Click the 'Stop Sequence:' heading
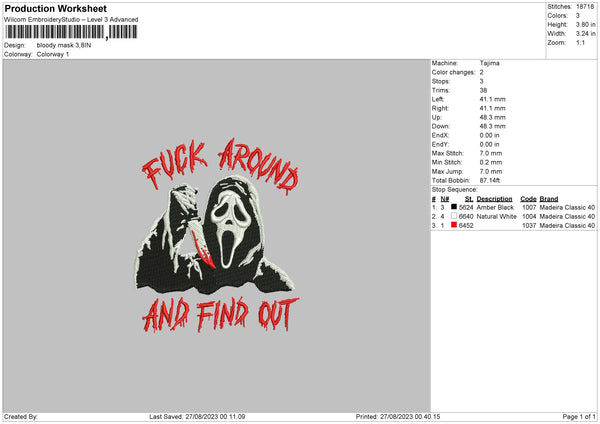Viewport: 600px width, 424px height. (x=455, y=190)
